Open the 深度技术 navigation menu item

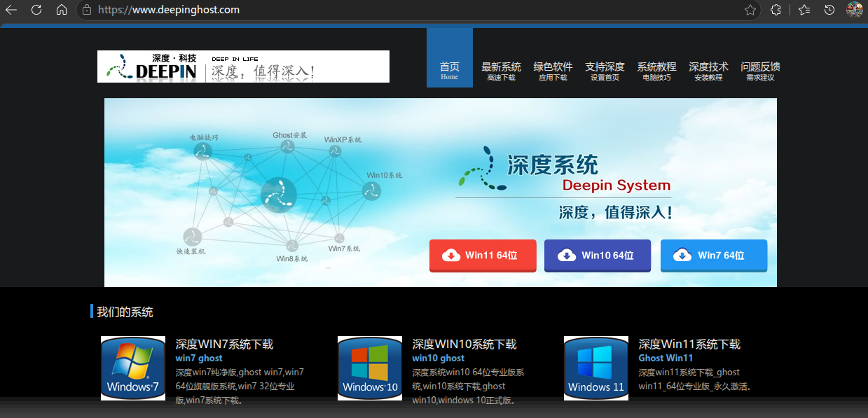pyautogui.click(x=708, y=71)
